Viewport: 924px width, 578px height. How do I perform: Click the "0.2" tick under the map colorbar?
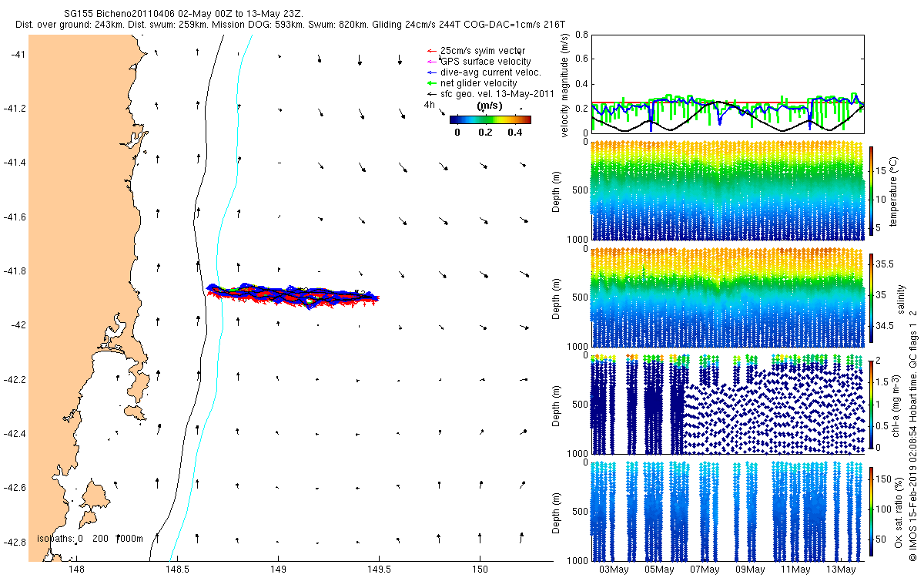click(485, 132)
